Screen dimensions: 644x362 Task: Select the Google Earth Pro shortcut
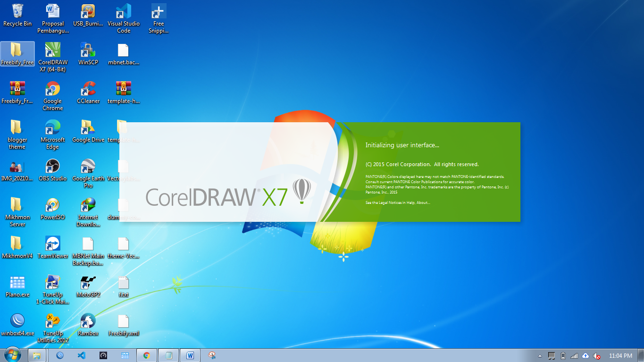[x=88, y=173]
